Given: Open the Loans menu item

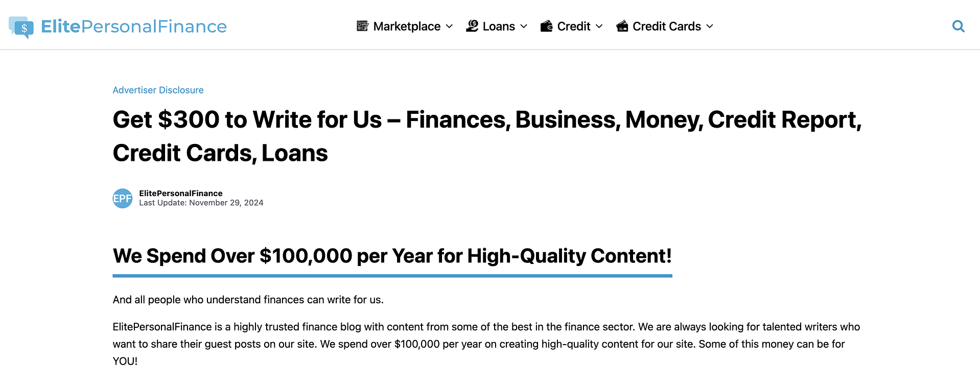Looking at the screenshot, I should click(x=498, y=26).
